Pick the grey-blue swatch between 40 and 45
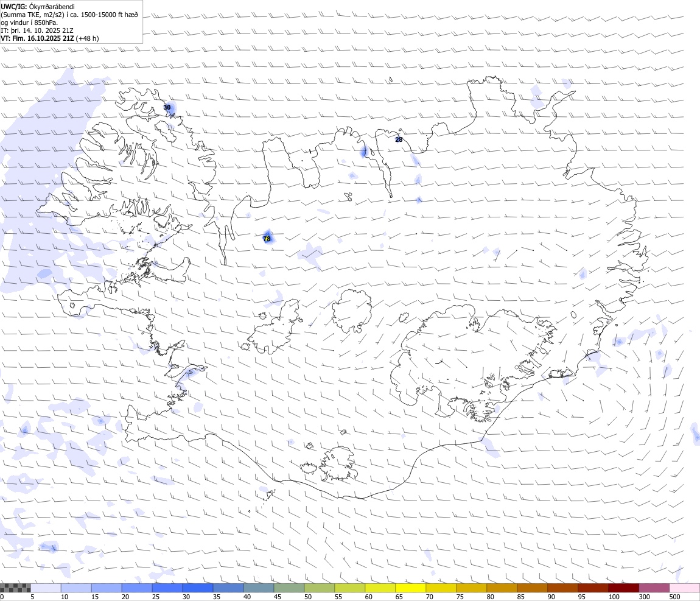The height and width of the screenshot is (601, 700). coord(259,588)
